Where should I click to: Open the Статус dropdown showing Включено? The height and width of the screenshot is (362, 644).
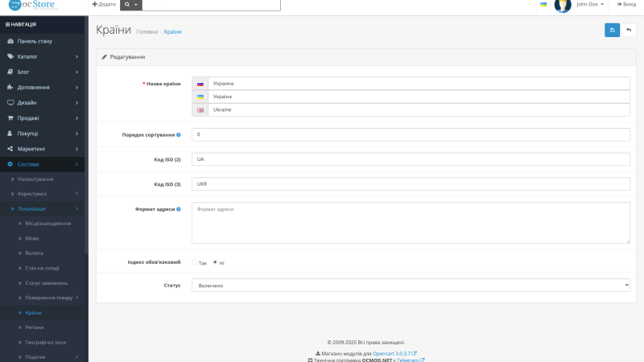[x=411, y=286]
